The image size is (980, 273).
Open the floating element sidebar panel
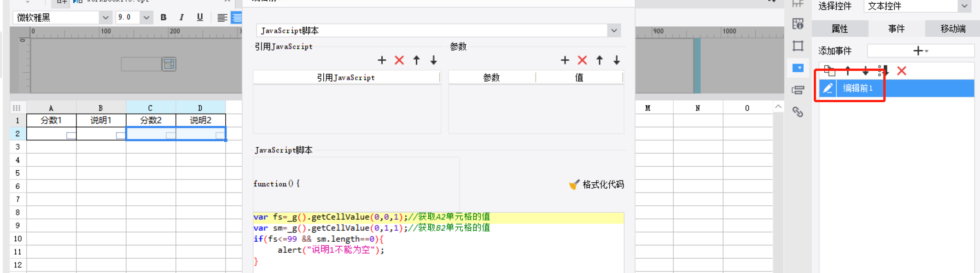pyautogui.click(x=798, y=46)
